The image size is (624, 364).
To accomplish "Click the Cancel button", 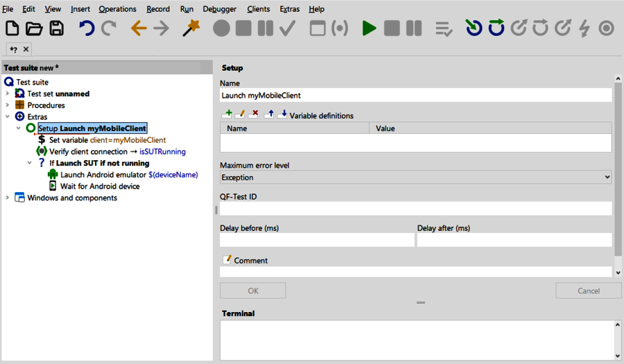I will [588, 291].
